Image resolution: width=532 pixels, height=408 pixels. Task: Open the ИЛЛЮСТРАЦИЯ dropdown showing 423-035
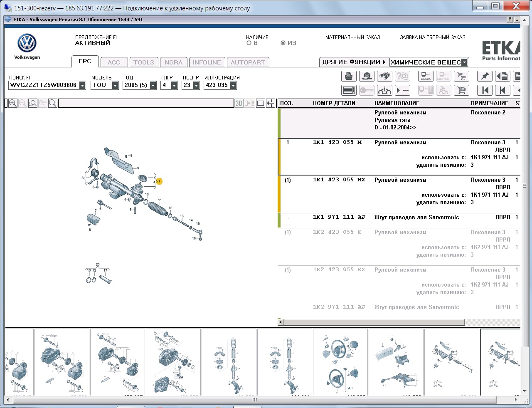(x=233, y=85)
